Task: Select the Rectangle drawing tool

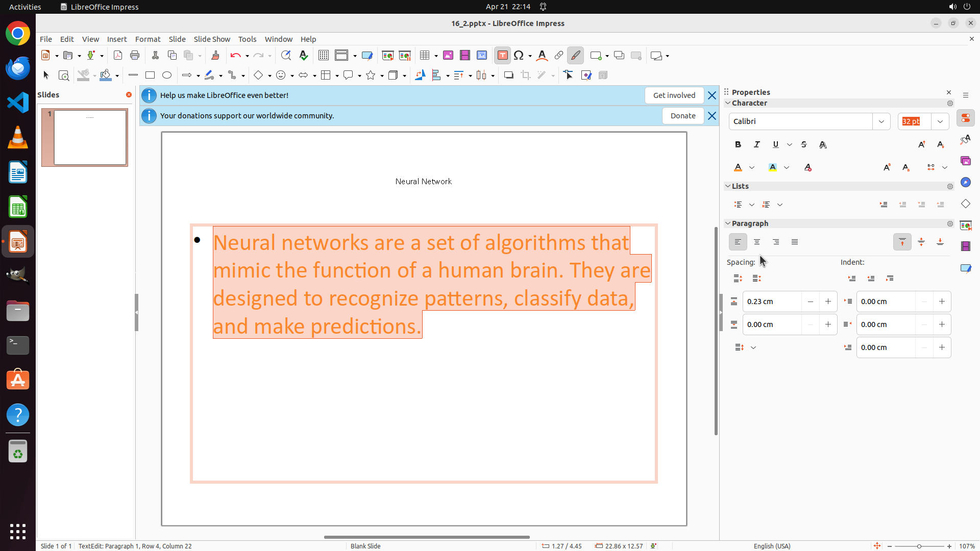Action: click(x=150, y=76)
